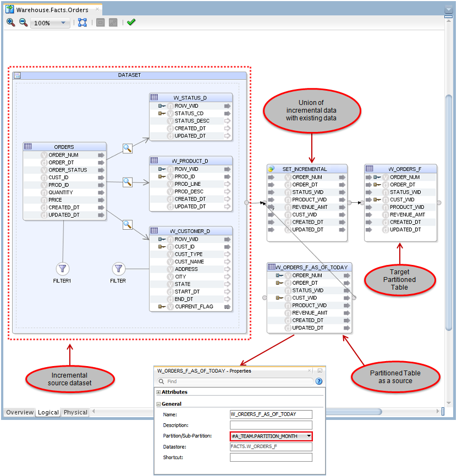Click the magnifier icon on W_STATUS_D join
This screenshot has height=476, width=457.
tap(127, 148)
